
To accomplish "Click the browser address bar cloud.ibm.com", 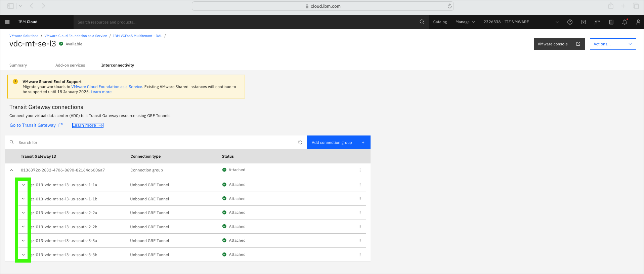I will point(323,6).
